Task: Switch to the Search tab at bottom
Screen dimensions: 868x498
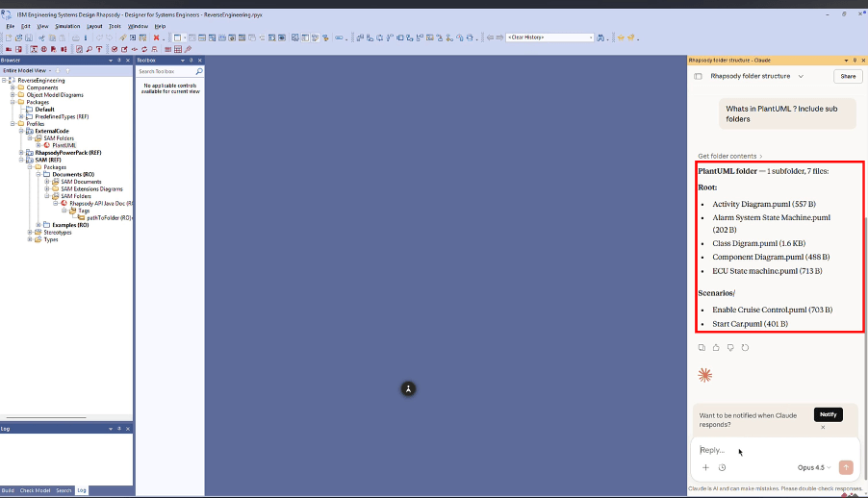Action: [x=64, y=490]
